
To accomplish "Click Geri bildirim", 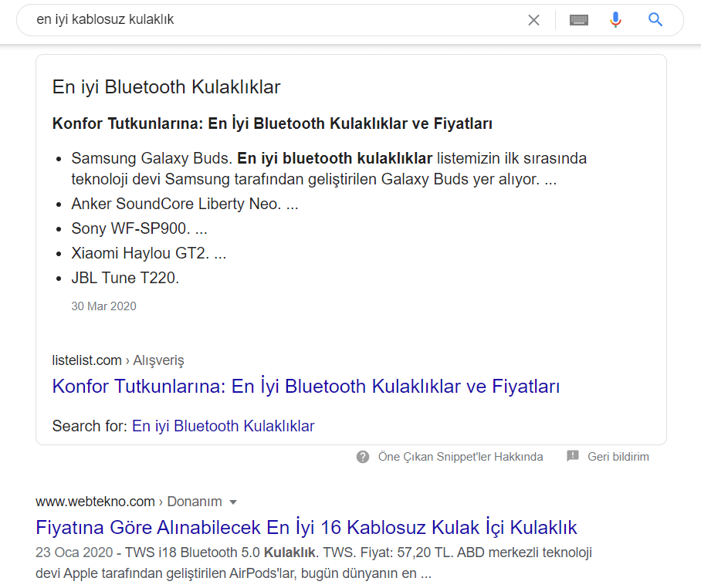I will (x=618, y=457).
